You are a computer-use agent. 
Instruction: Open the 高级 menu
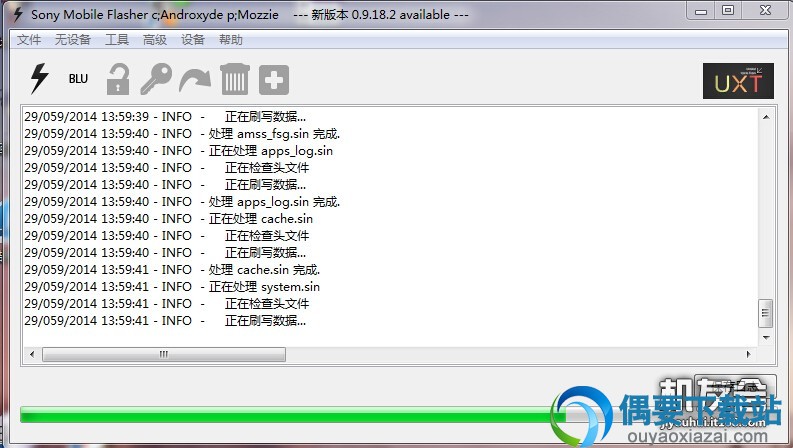[x=155, y=39]
